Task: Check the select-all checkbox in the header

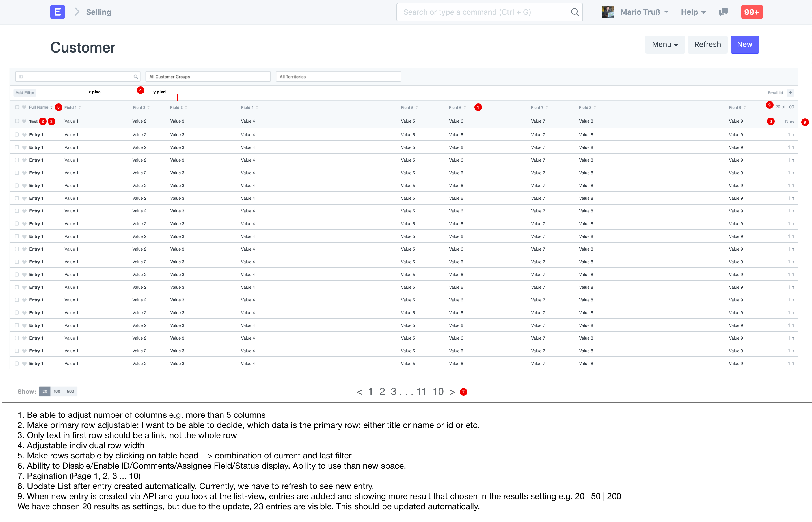Action: coord(17,107)
